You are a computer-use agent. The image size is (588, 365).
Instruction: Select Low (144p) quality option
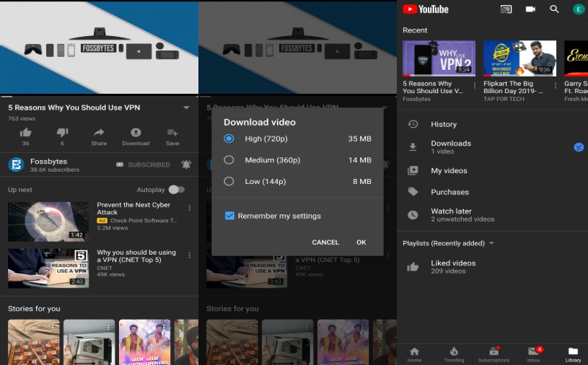229,181
